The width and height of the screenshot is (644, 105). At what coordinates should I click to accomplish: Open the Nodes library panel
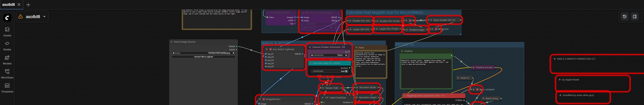point(7,46)
